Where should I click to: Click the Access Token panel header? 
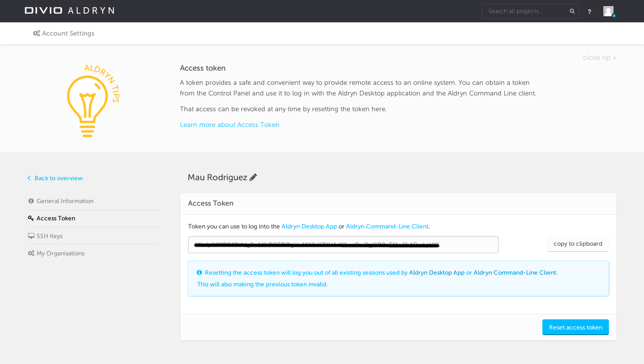pyautogui.click(x=398, y=204)
